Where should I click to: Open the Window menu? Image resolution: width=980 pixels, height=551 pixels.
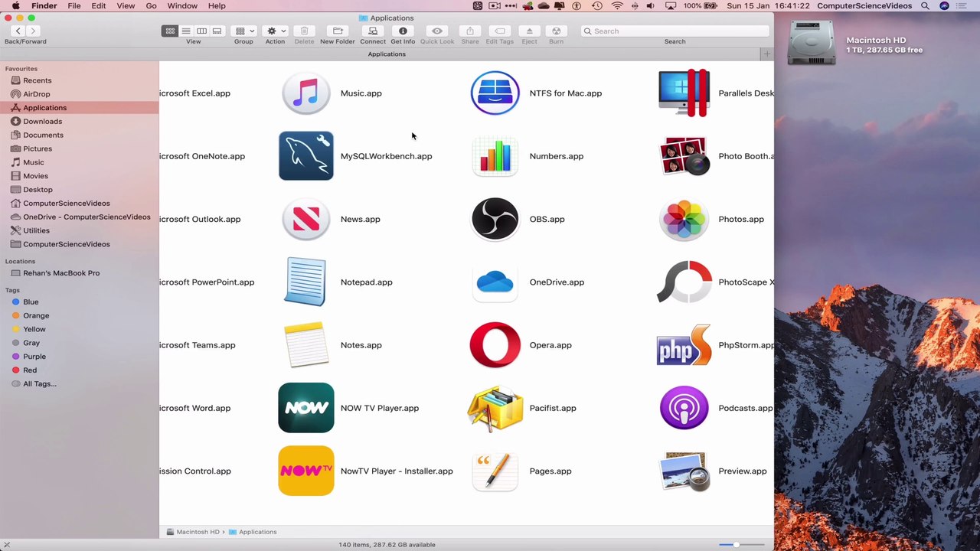tap(182, 6)
